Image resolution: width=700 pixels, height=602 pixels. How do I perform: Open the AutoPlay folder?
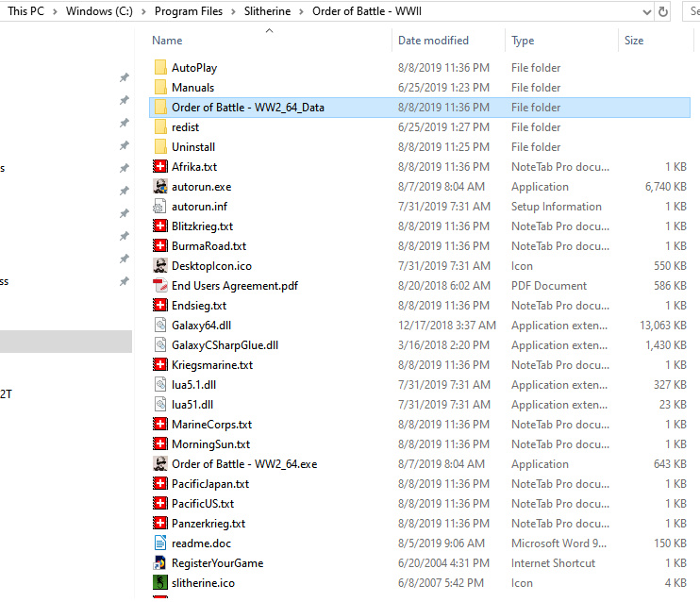pos(193,68)
